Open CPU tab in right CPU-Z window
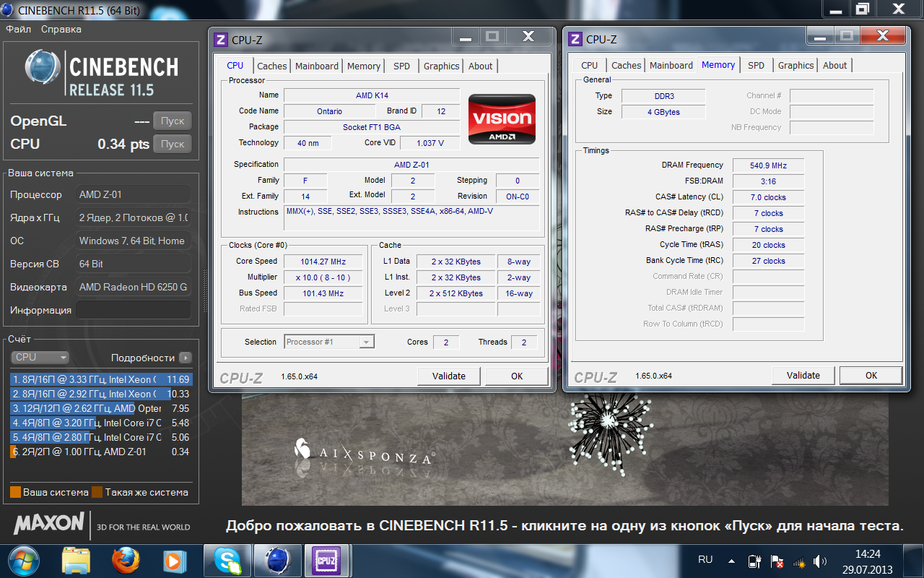The image size is (924, 578). [x=590, y=65]
